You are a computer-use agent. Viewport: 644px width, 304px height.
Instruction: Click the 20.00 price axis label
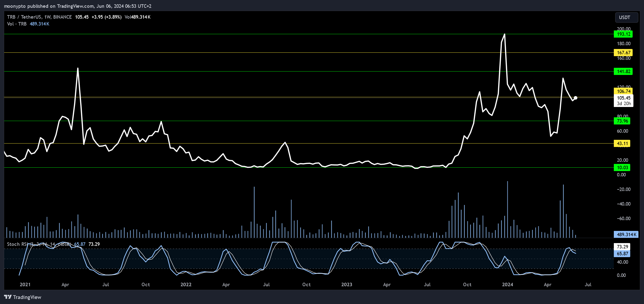tap(622, 160)
